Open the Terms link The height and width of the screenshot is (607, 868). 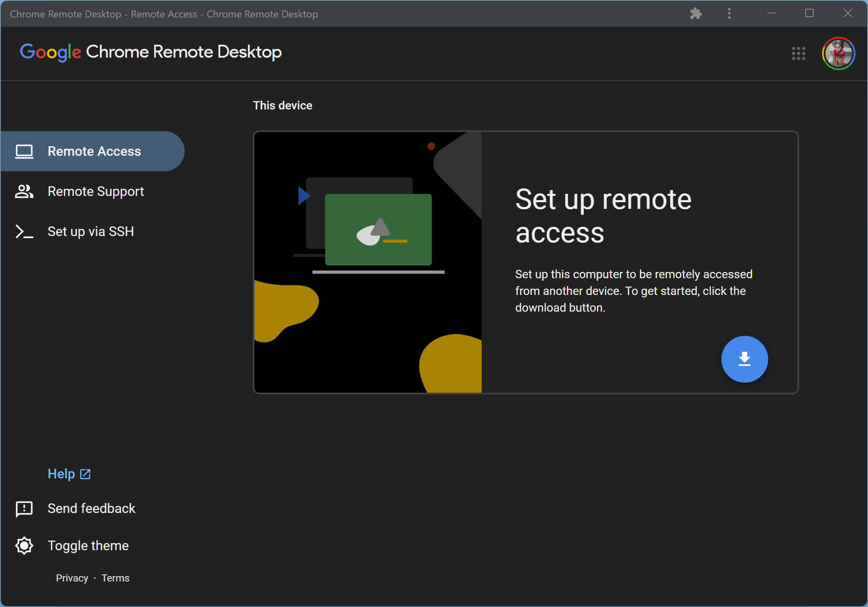point(115,578)
